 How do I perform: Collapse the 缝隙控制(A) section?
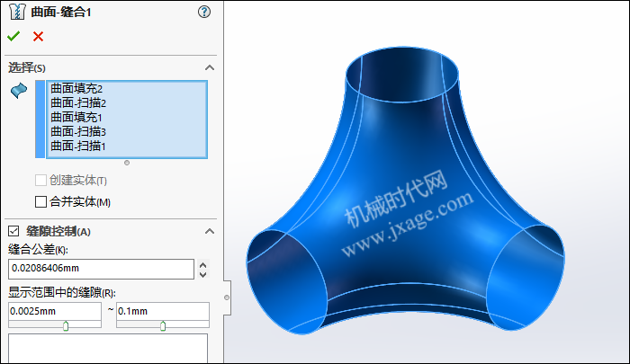[210, 231]
